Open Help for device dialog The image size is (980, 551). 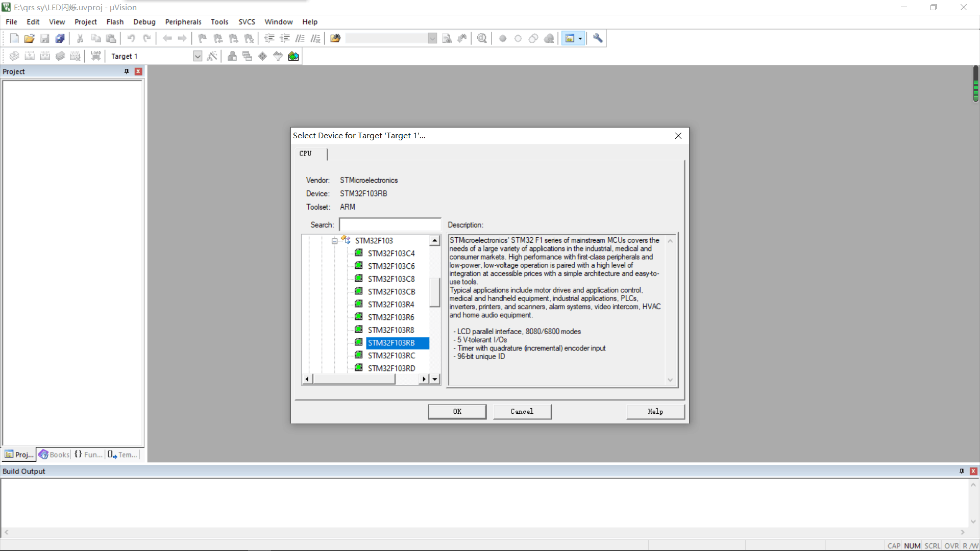(655, 412)
